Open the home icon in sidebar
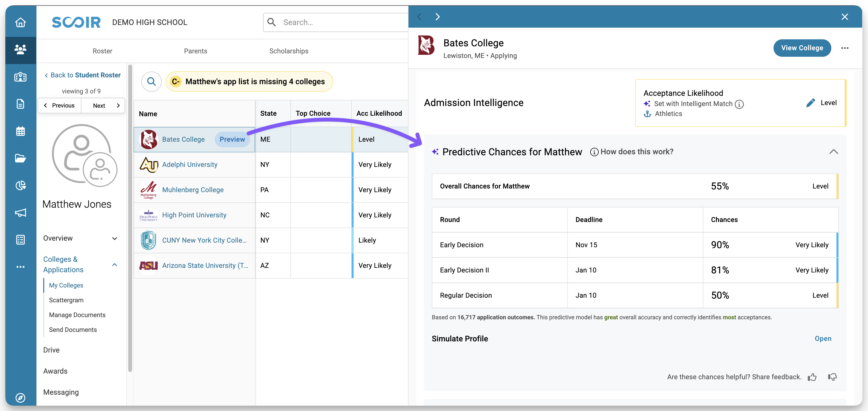 click(x=21, y=22)
